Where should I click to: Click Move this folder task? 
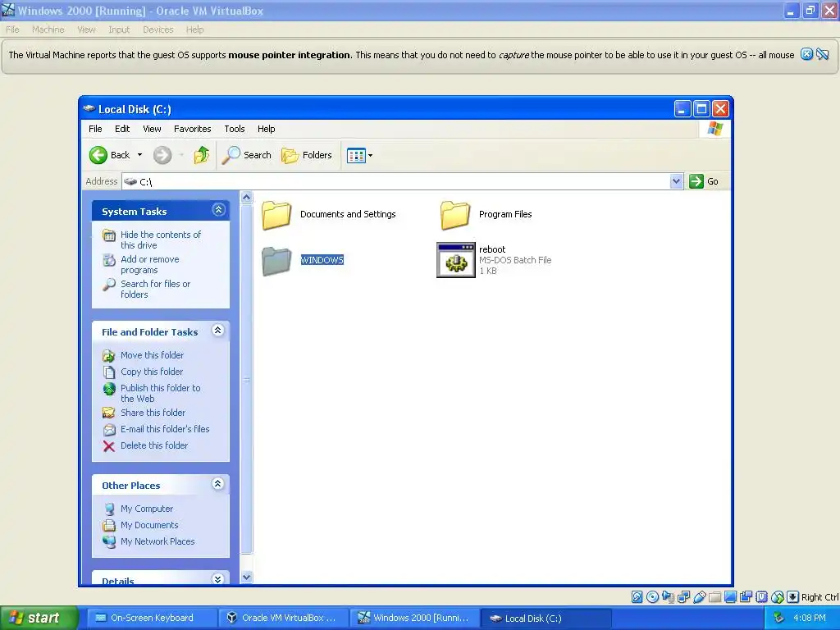click(152, 355)
